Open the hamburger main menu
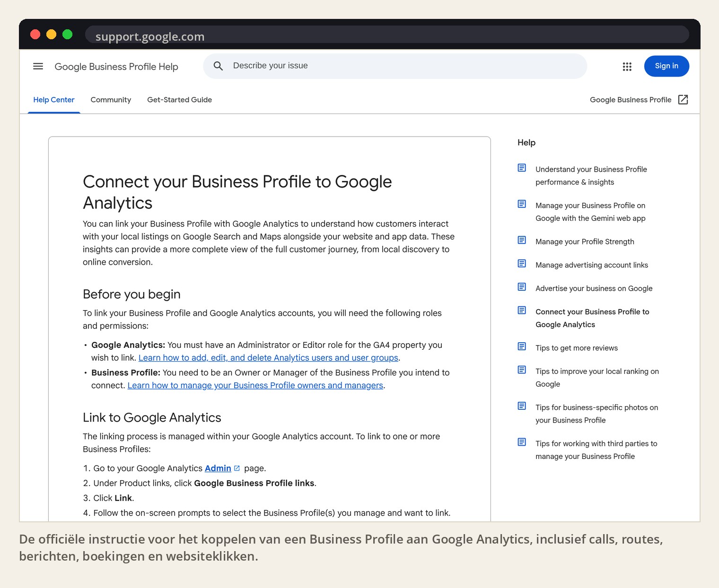Screen dimensions: 719x588 tap(38, 66)
